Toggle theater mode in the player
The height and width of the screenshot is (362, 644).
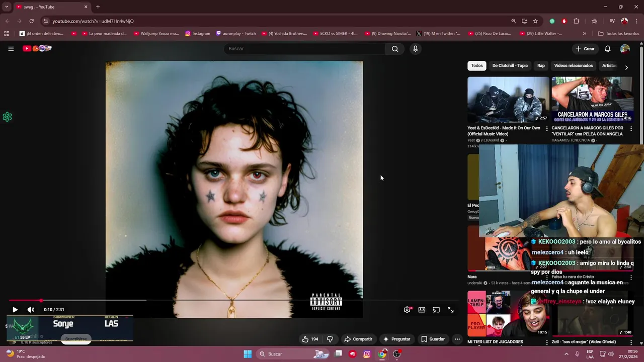(422, 310)
